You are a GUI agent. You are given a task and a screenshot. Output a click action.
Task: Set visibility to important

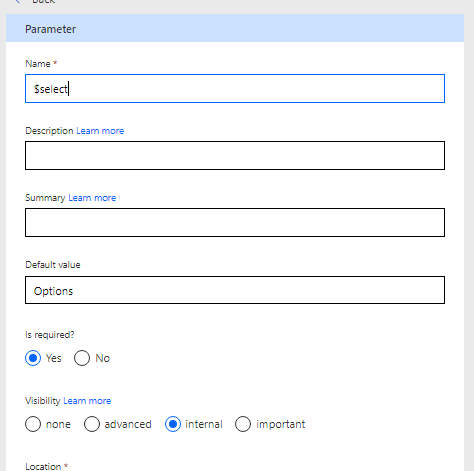point(243,424)
